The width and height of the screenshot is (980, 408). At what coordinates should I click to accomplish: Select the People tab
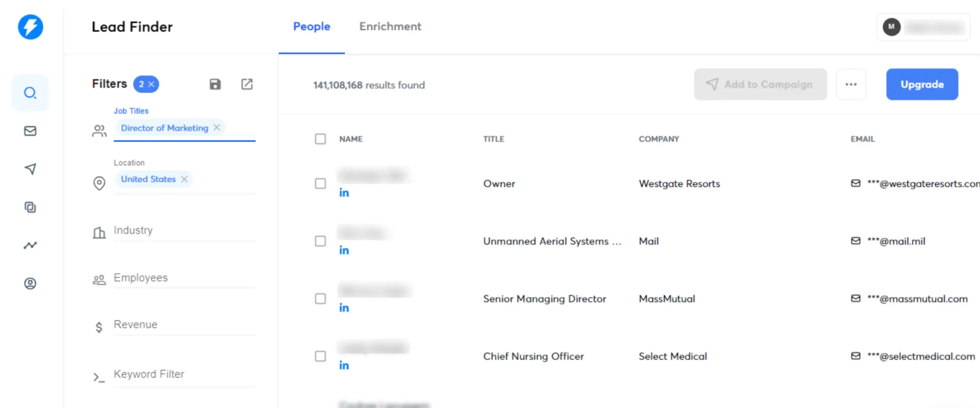pos(312,26)
